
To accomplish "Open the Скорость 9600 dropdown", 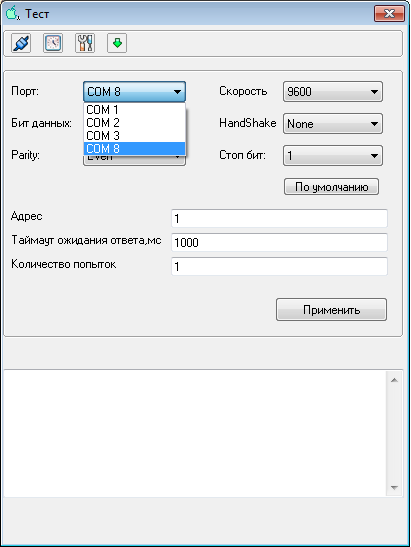I will [333, 92].
